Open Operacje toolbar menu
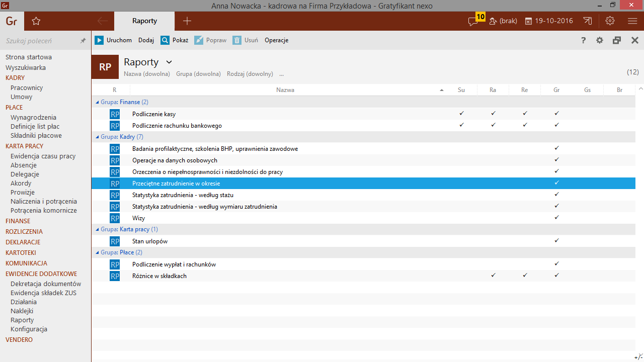 (276, 40)
